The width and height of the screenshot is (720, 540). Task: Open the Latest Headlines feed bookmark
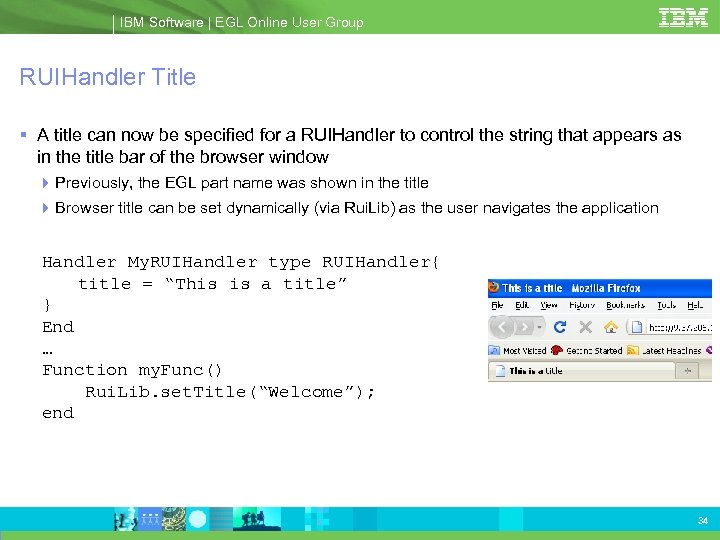pyautogui.click(x=664, y=350)
